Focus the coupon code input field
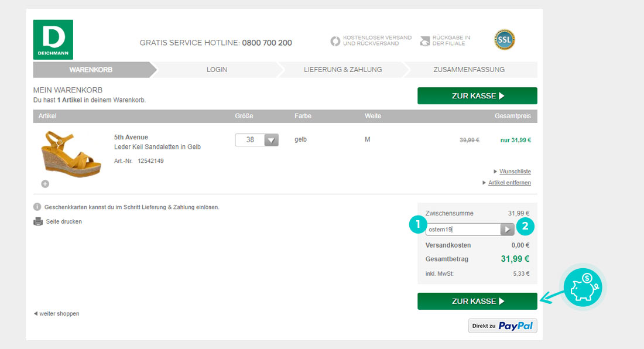Viewport: 644px width, 349px height. point(463,229)
